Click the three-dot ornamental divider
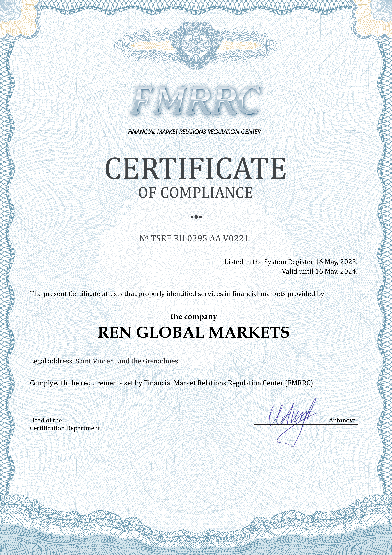The width and height of the screenshot is (392, 555). click(x=196, y=217)
